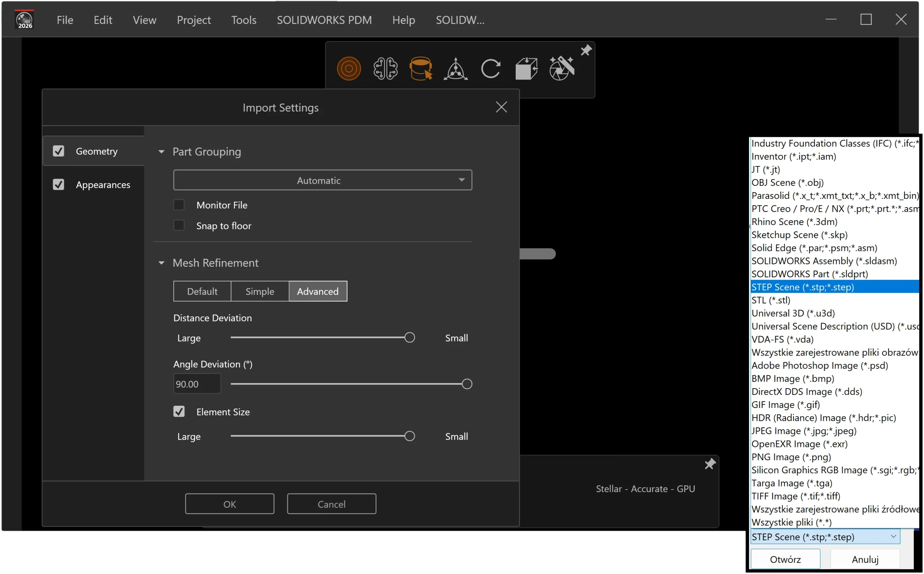Choose Wszystkie pliki (*.*) file type
Image resolution: width=924 pixels, height=574 pixels.
(x=835, y=522)
